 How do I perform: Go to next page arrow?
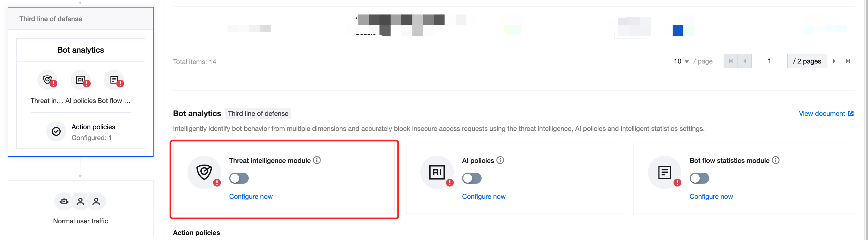click(x=834, y=61)
